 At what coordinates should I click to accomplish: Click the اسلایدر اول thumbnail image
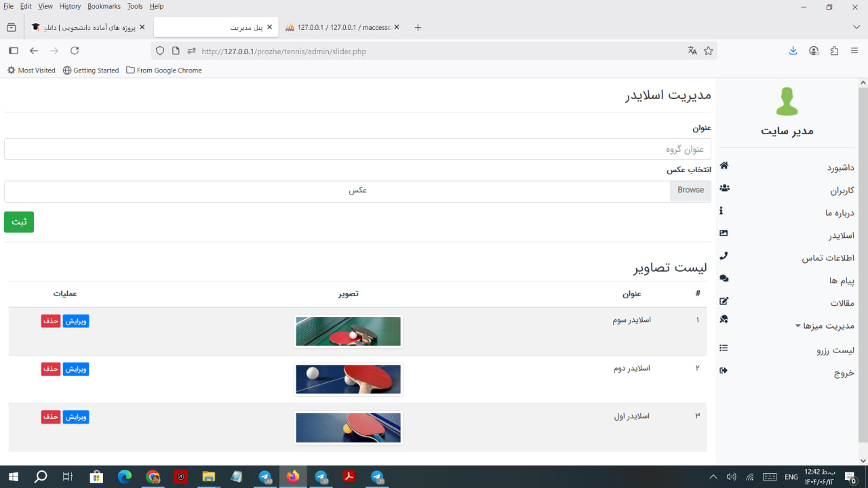349,428
